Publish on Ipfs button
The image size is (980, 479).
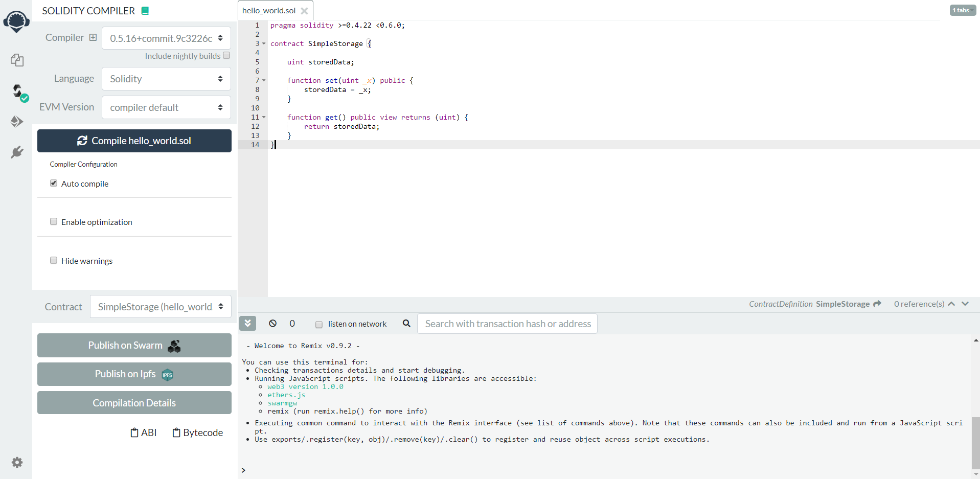[x=134, y=374]
